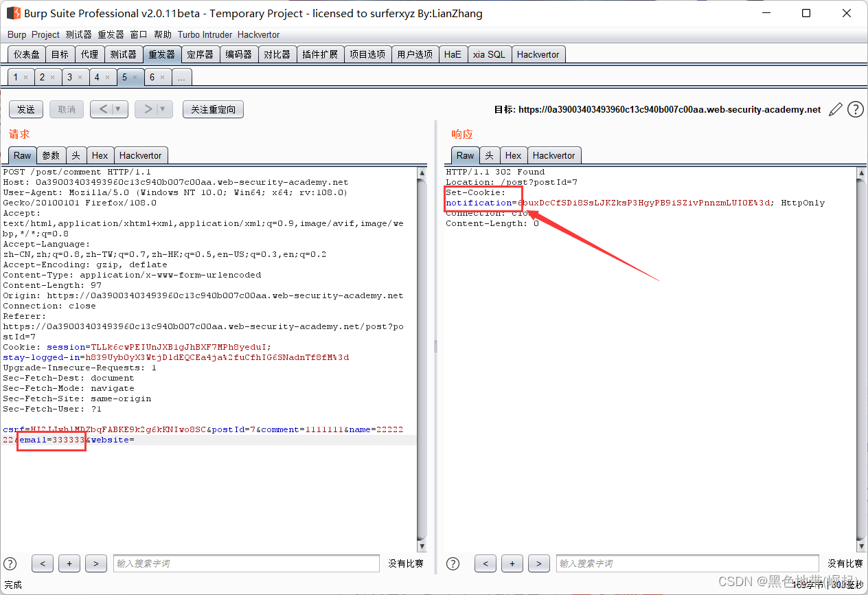The height and width of the screenshot is (595, 868).
Task: Click the 'Location: /post?postId=7' response header
Action: click(x=512, y=182)
